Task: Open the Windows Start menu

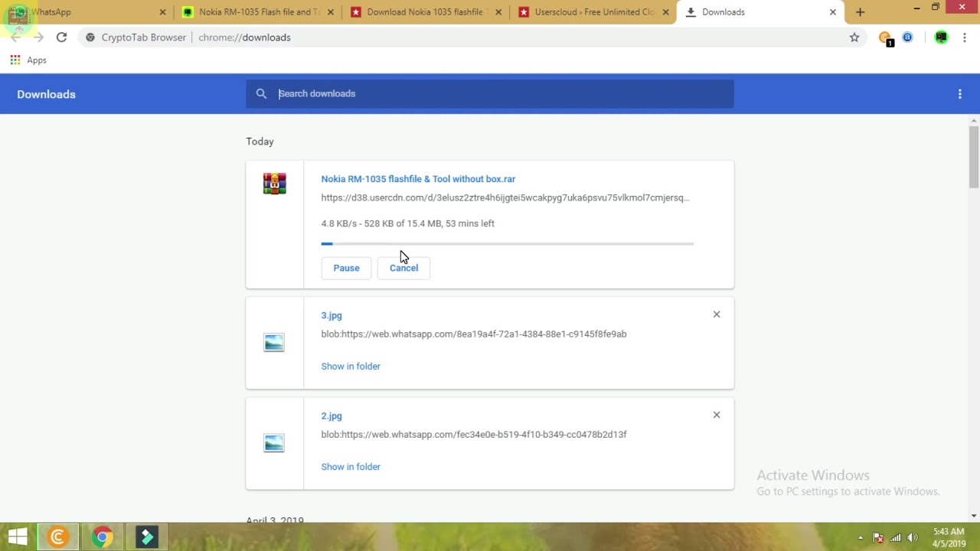Action: click(x=18, y=536)
